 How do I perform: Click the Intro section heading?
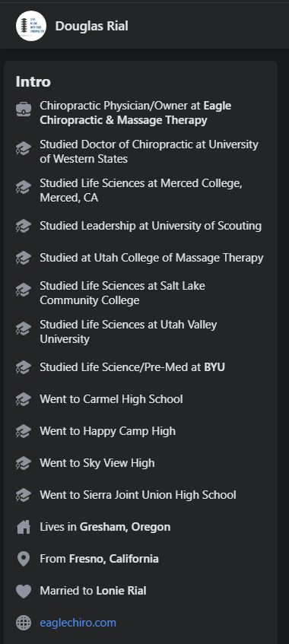coord(33,81)
